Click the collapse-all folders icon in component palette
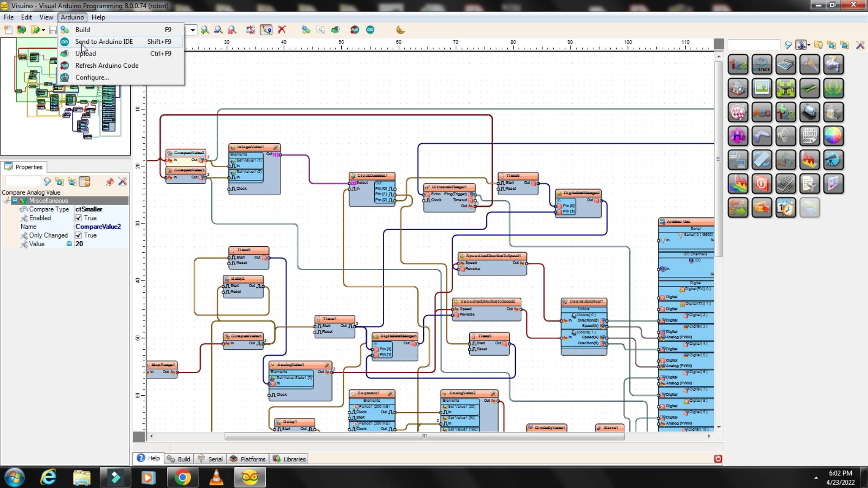The height and width of the screenshot is (488, 868). [x=844, y=45]
